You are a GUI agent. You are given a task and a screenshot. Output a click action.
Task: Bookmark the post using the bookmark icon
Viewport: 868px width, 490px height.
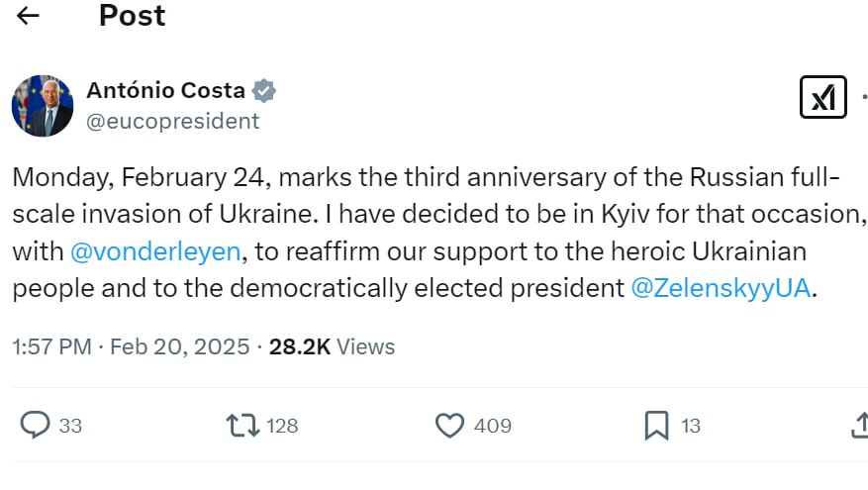[656, 426]
